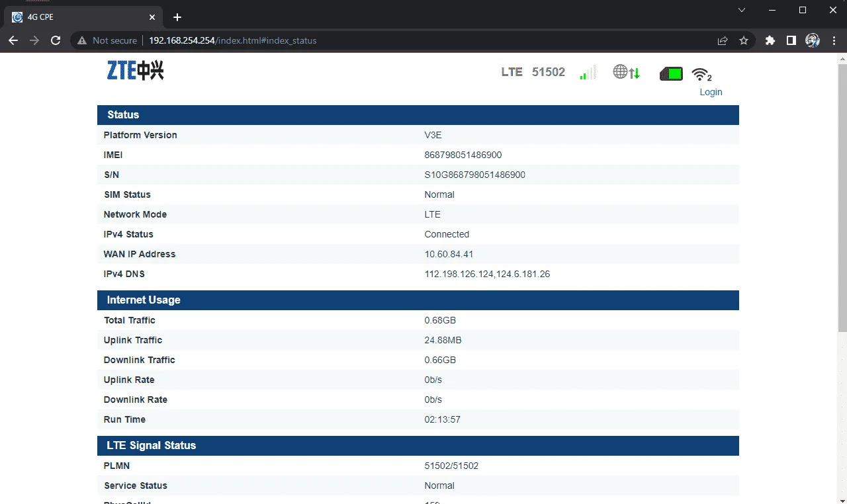This screenshot has height=504, width=847.
Task: Click the Total Traffic value 0.68GB
Action: 440,320
